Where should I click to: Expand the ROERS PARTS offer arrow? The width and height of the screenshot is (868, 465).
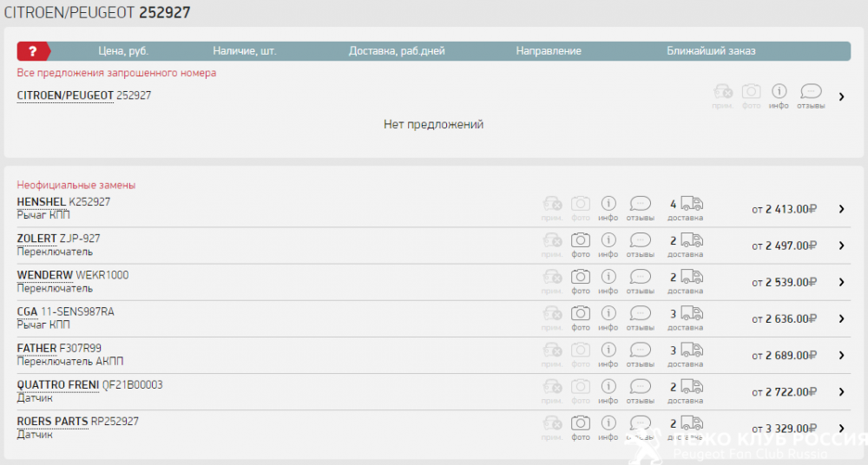(841, 429)
